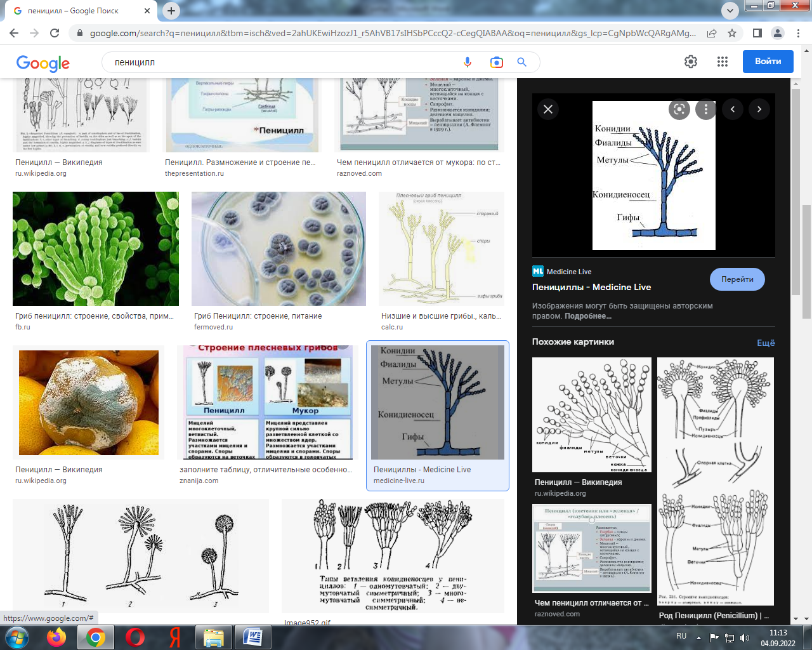Click the 'Перейти' visit button
Viewport: 812px width, 650px height.
[737, 279]
